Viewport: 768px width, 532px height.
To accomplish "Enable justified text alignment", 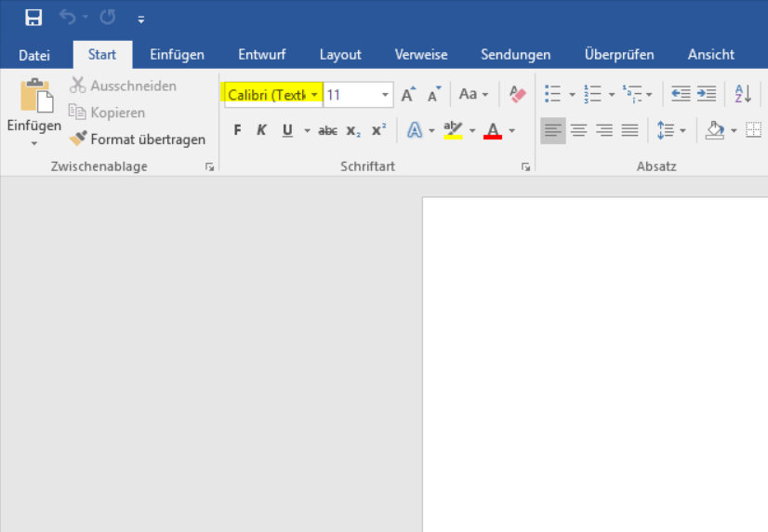I will [x=629, y=130].
